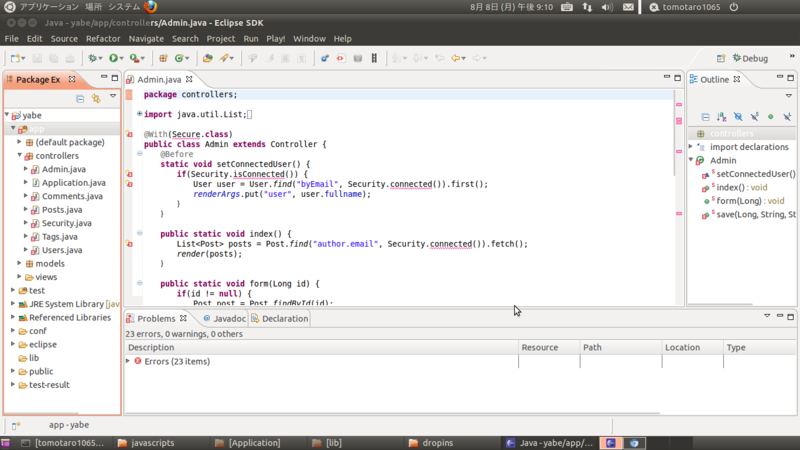Click the tomotaro1065 user menu

(x=685, y=7)
